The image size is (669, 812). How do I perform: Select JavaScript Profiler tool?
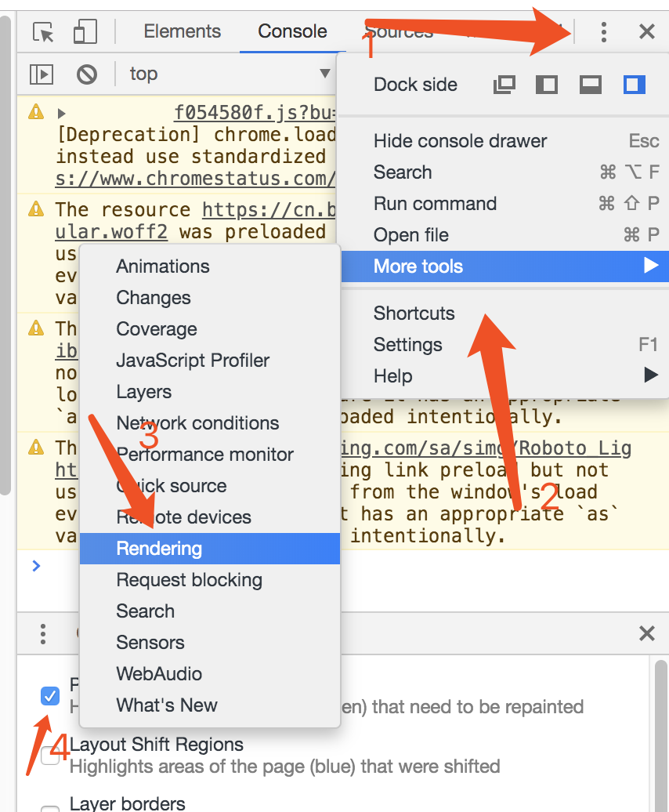(x=210, y=361)
